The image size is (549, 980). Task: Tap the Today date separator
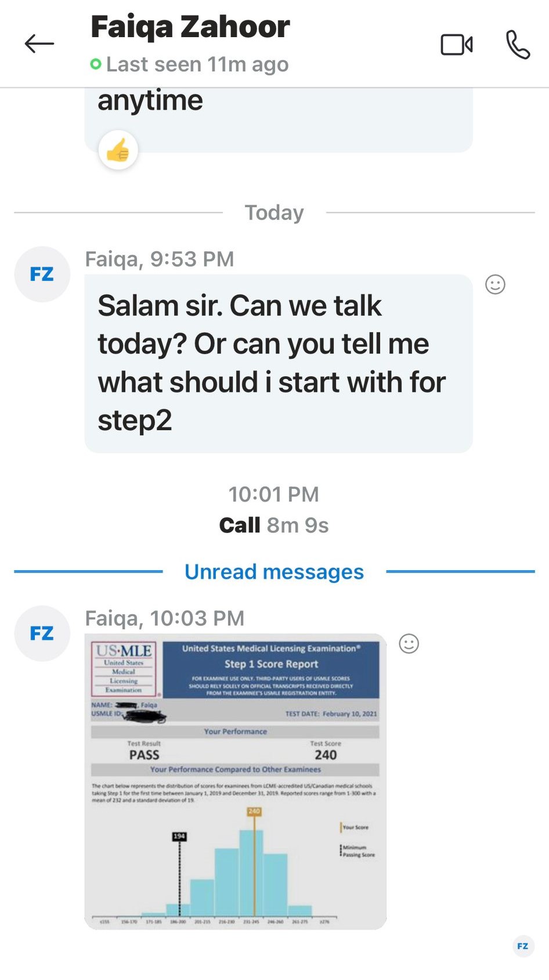point(274,212)
